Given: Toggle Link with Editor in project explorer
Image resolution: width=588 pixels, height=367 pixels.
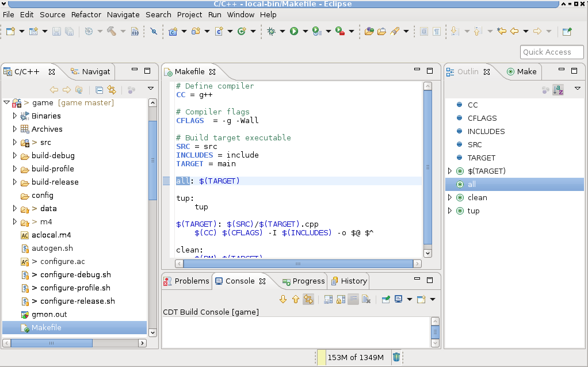Looking at the screenshot, I should 112,90.
